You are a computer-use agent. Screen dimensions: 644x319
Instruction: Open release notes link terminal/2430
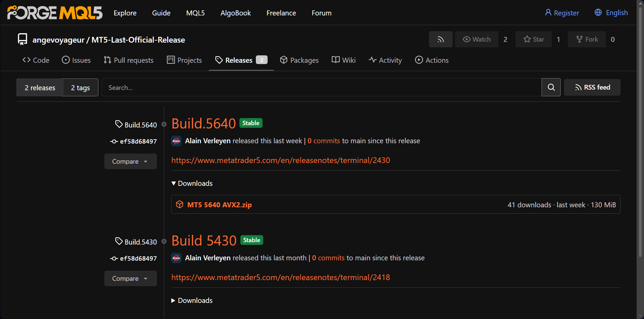pyautogui.click(x=281, y=160)
